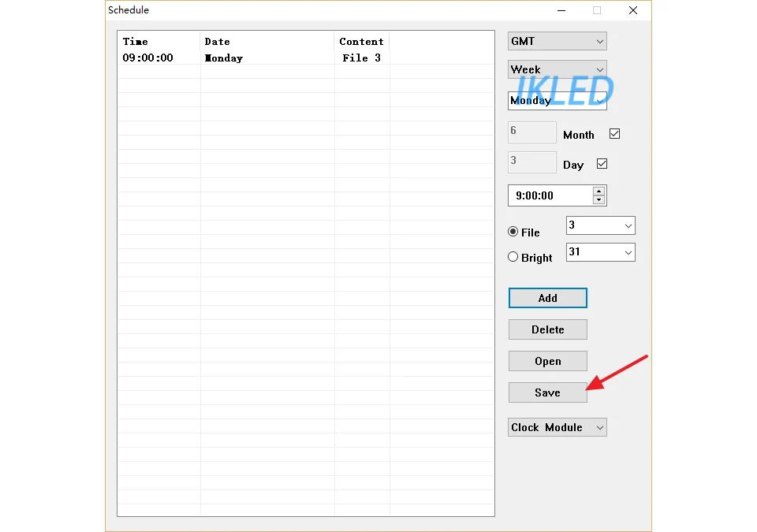Toggle the Month checkbox
The width and height of the screenshot is (757, 532).
click(x=614, y=134)
